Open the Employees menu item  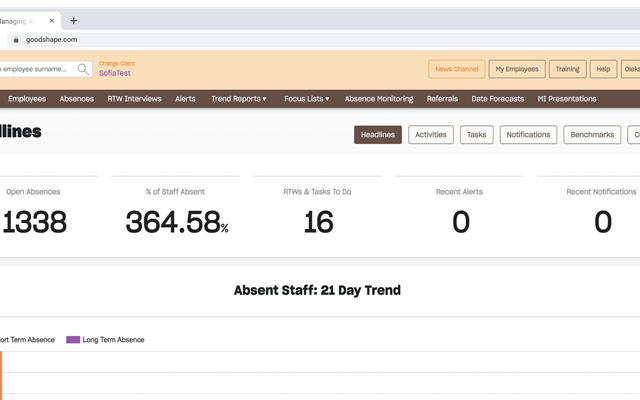[27, 99]
